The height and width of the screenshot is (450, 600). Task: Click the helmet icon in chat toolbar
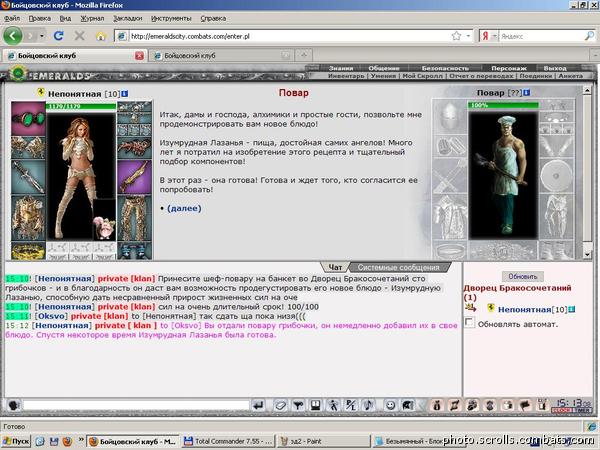point(408,405)
